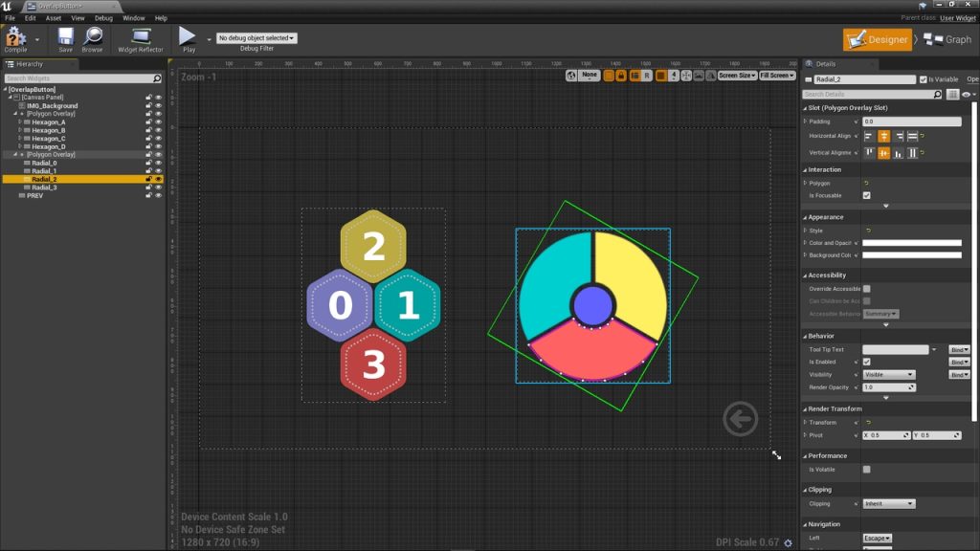This screenshot has width=980, height=551.
Task: Toggle the Is Variable checkbox
Action: tap(923, 79)
